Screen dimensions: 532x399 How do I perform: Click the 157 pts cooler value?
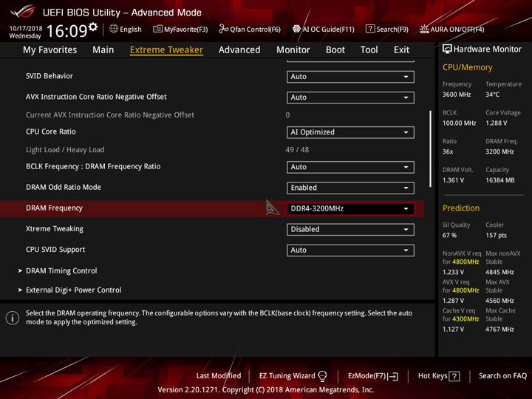[496, 236]
